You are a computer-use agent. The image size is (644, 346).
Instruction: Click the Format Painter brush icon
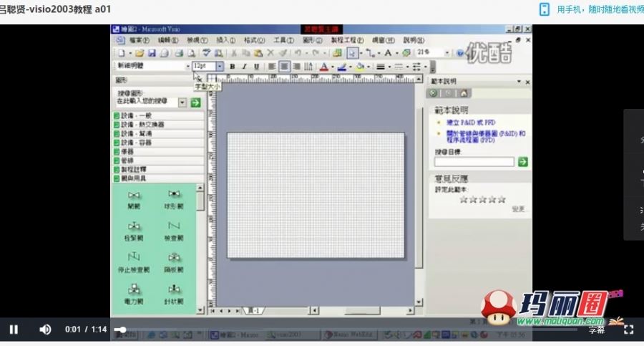click(x=283, y=53)
